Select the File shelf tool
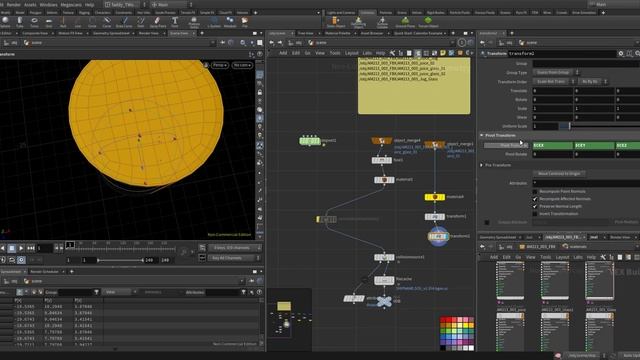 (x=244, y=22)
